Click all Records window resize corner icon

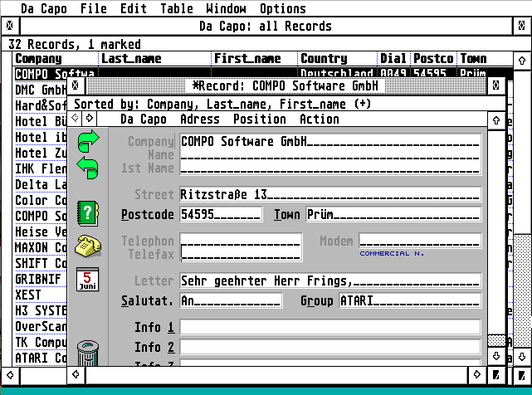click(521, 375)
